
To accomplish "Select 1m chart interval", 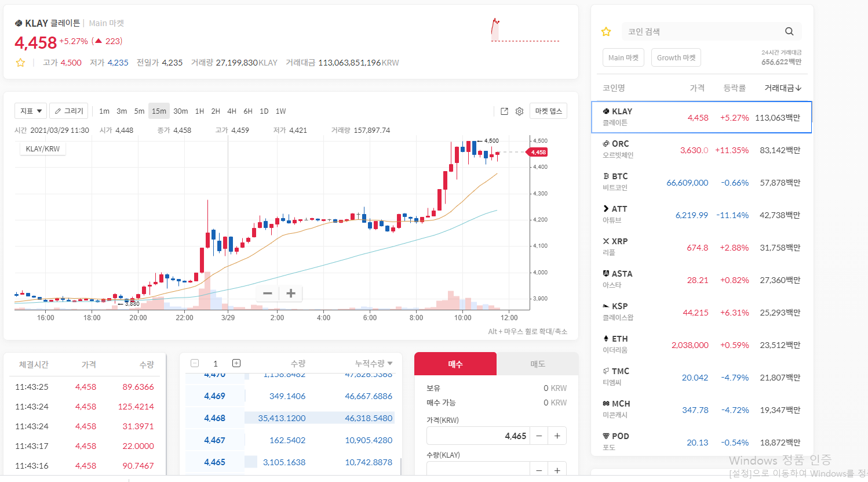I will [104, 111].
